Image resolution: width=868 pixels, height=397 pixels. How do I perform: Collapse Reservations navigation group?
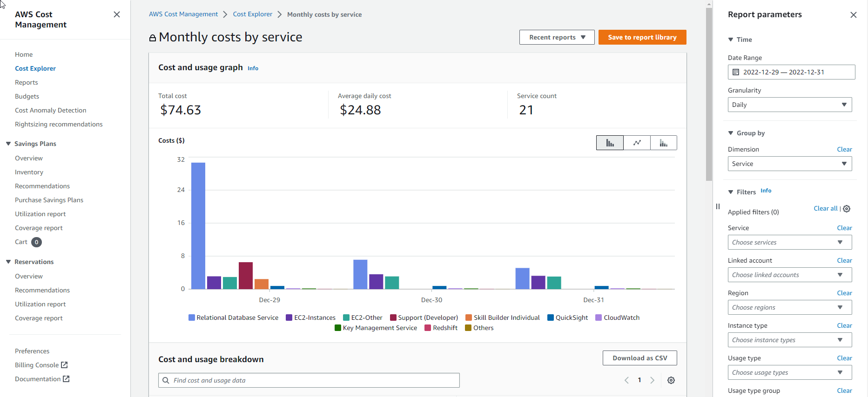pyautogui.click(x=8, y=262)
